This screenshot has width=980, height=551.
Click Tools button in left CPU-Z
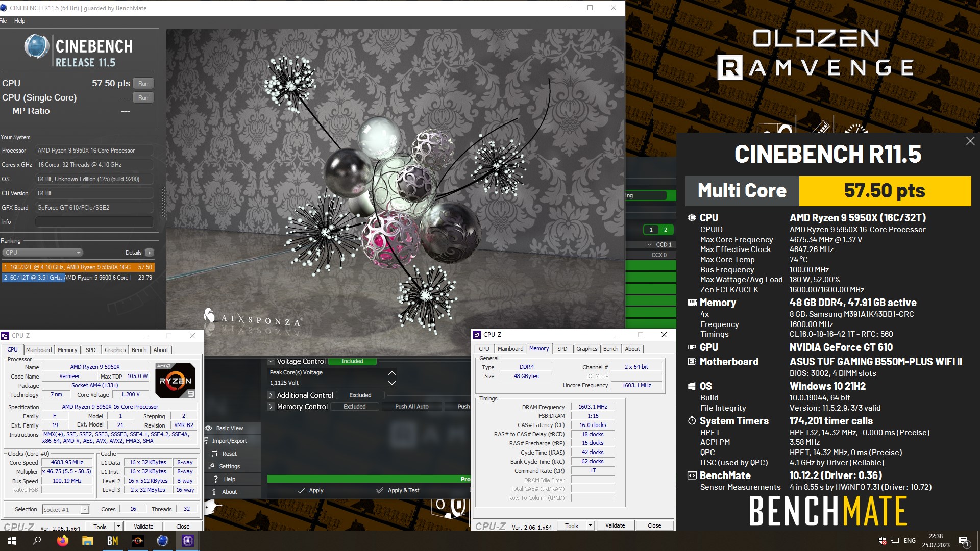[x=100, y=527]
